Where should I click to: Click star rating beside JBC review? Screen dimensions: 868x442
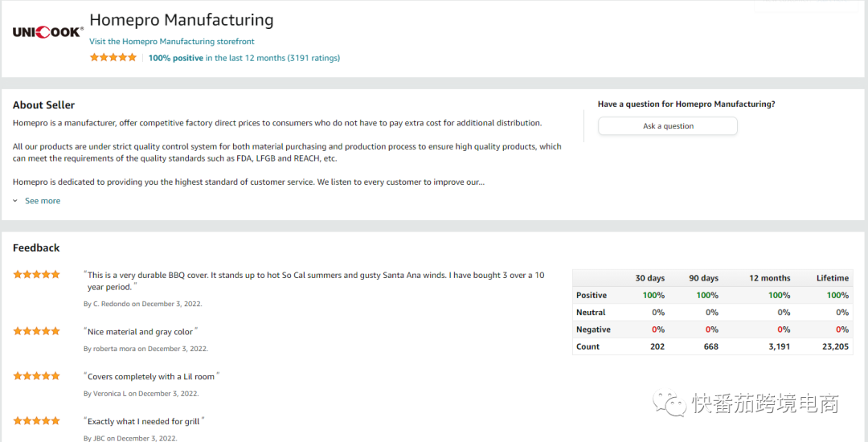[x=36, y=420]
